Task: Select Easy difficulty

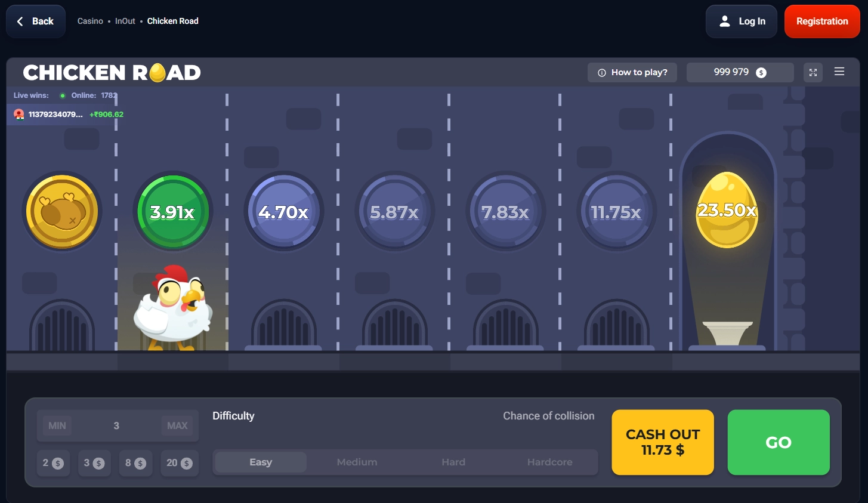Action: (261, 462)
